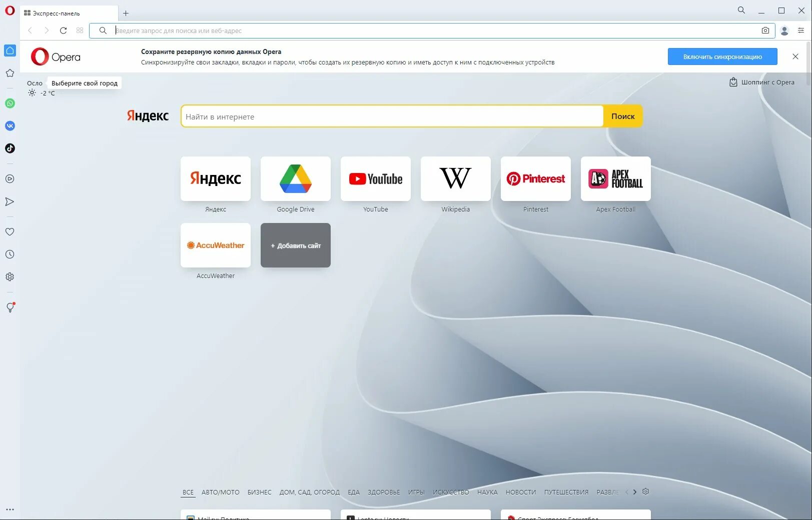
Task: Open the user profile icon
Action: click(784, 30)
